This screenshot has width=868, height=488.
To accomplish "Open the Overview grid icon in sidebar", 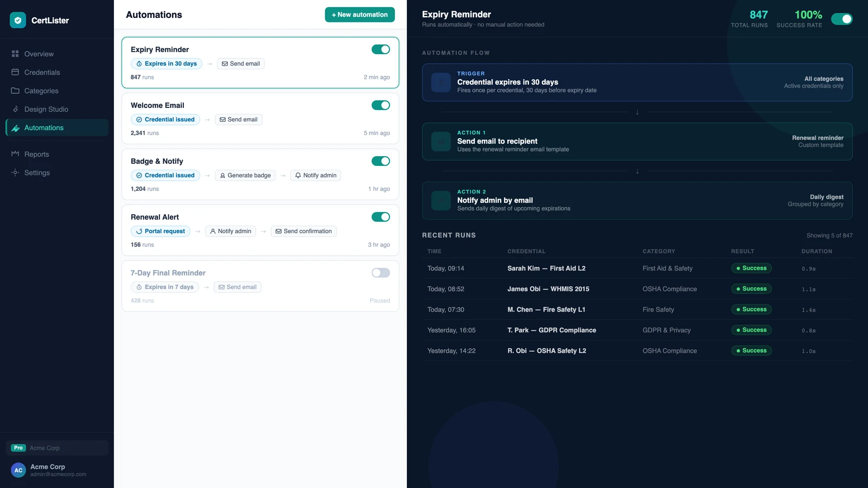I will [15, 54].
